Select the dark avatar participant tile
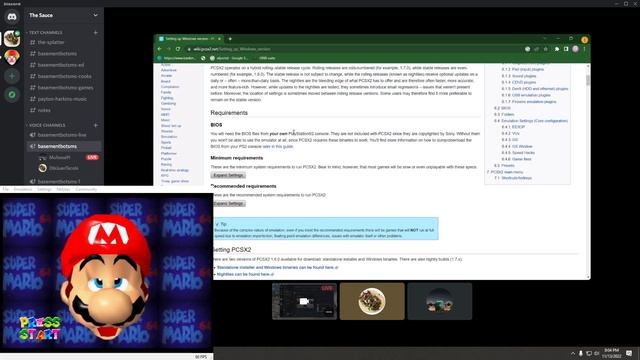The image size is (640, 360). (440, 301)
